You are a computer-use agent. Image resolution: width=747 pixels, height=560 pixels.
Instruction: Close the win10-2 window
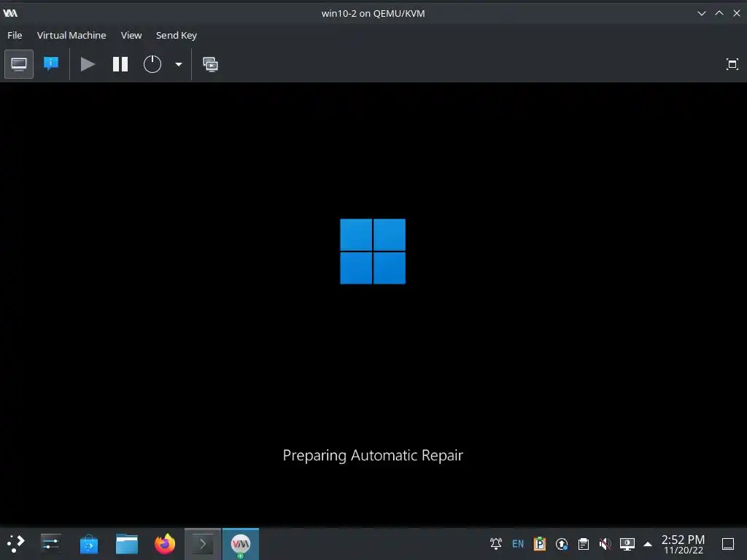click(737, 13)
